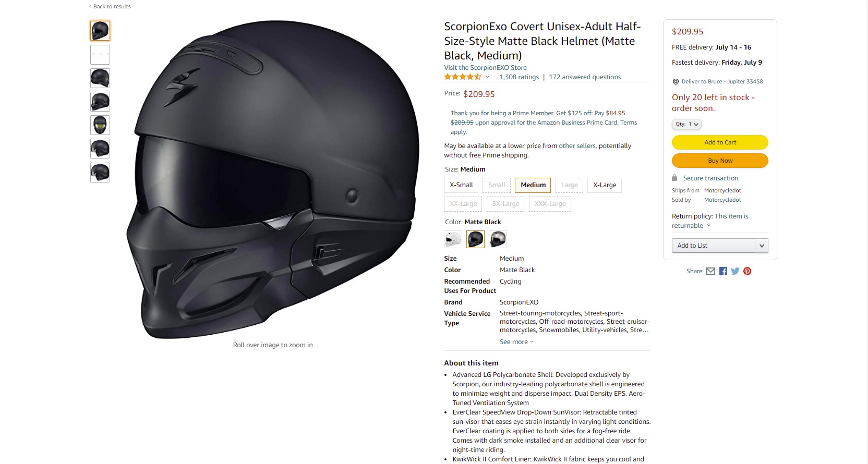The width and height of the screenshot is (868, 464).
Task: Expand See more product details
Action: point(516,342)
